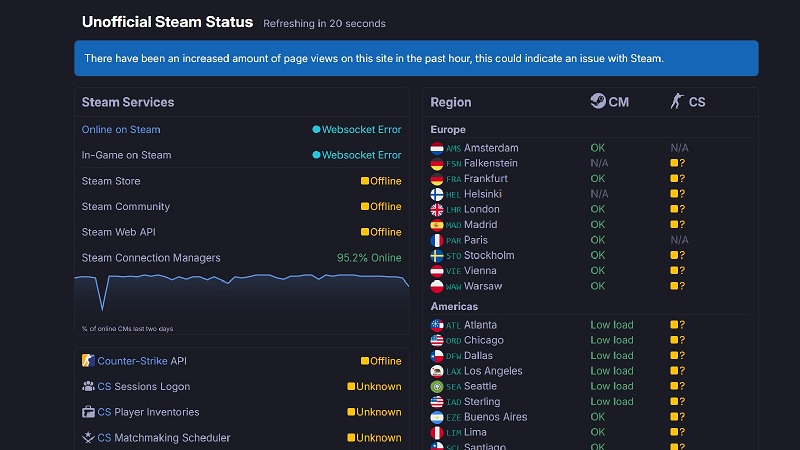The width and height of the screenshot is (800, 450).
Task: Click the CS Matchmaking Scheduler icon
Action: (x=89, y=438)
